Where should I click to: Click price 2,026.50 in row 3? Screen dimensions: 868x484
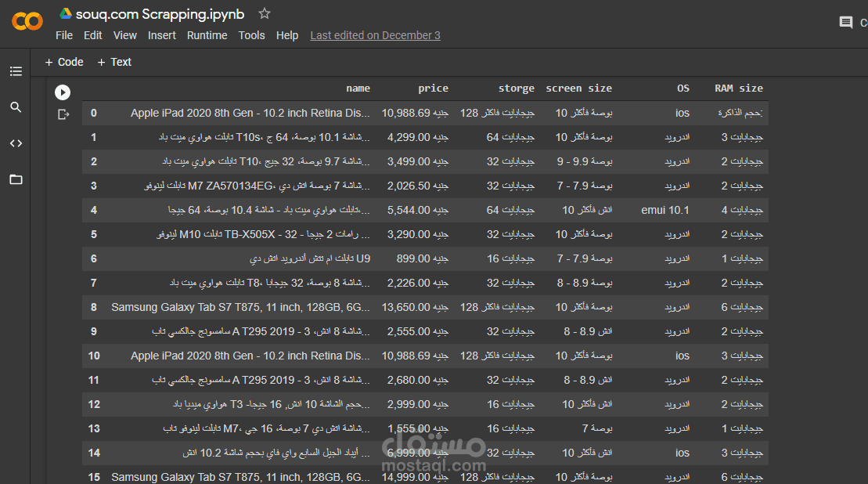coord(417,186)
